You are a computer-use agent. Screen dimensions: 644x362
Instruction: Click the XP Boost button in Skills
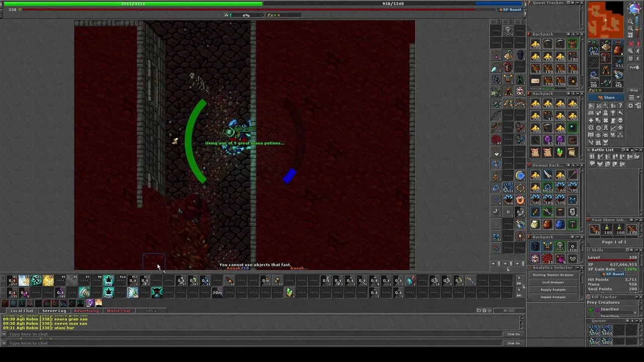[613, 274]
